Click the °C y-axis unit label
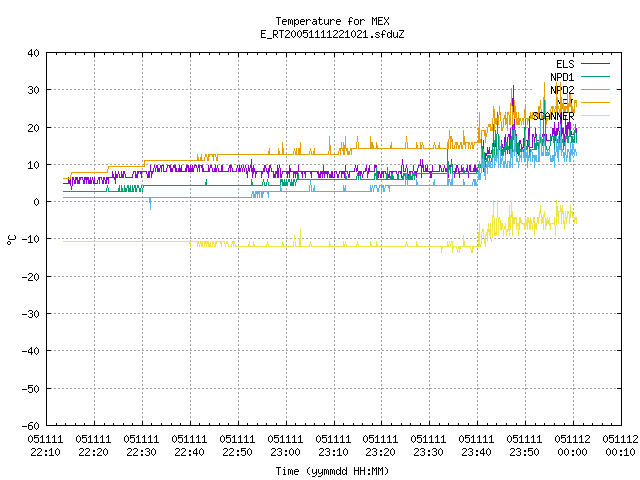 (11, 240)
